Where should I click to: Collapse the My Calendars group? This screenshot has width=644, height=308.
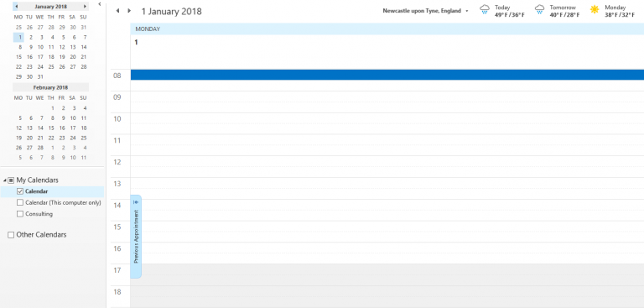[x=4, y=180]
